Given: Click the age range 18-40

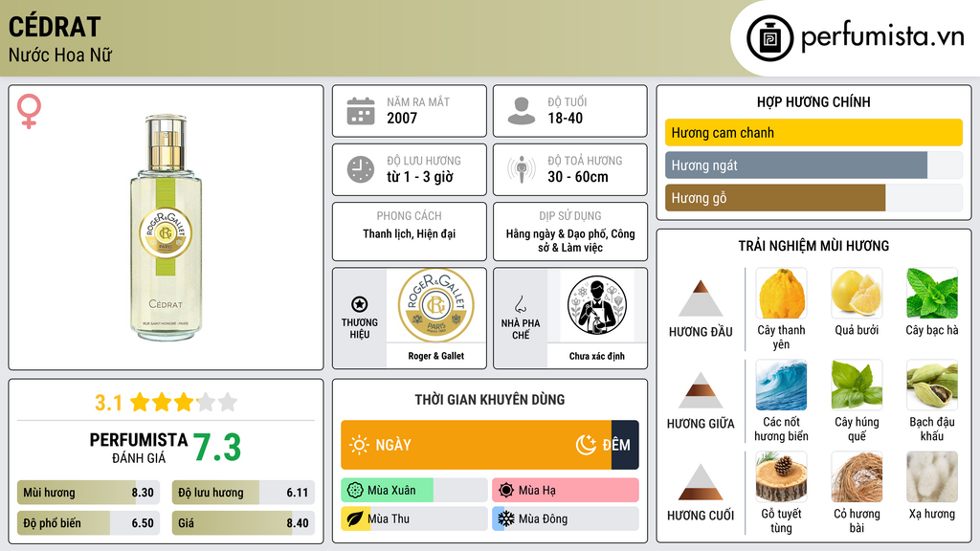Looking at the screenshot, I should pyautogui.click(x=565, y=118).
